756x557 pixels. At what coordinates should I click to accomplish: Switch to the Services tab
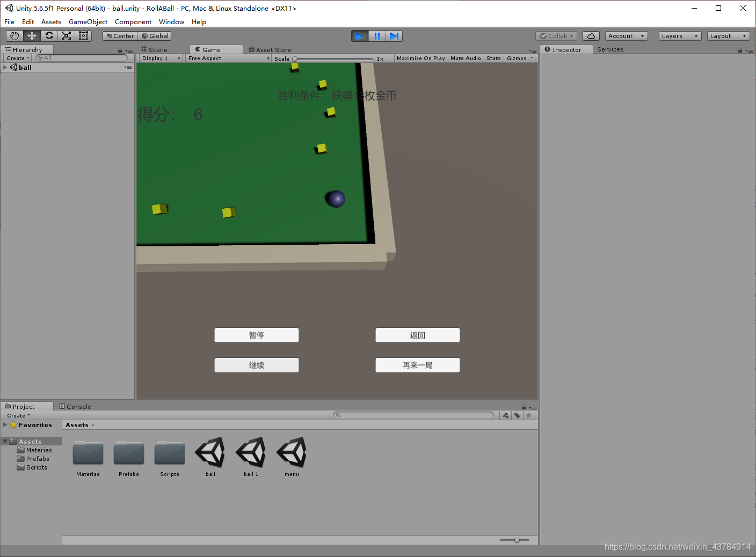(x=610, y=49)
